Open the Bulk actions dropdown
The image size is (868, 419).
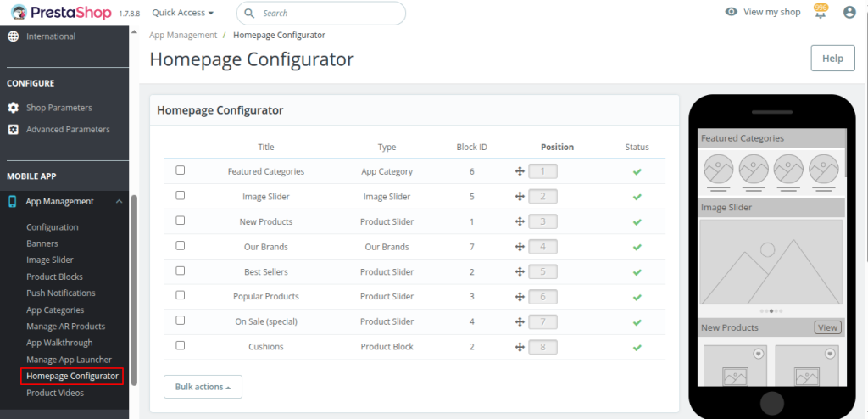[x=203, y=387]
